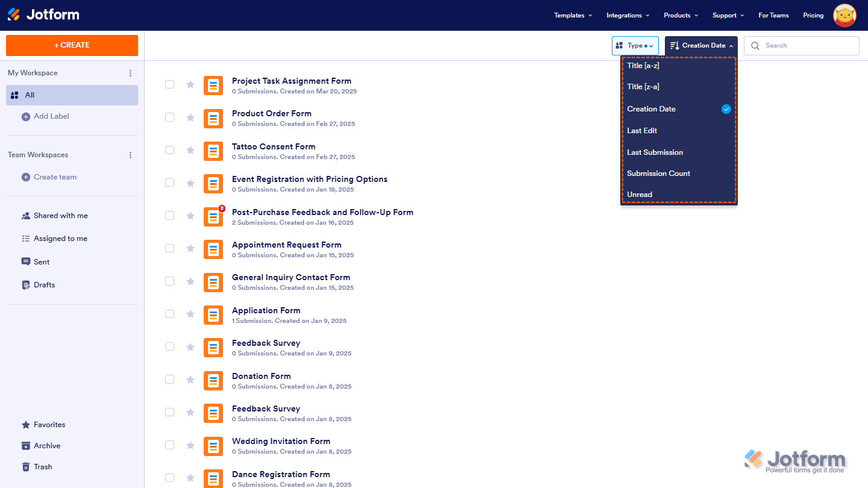Open My Workspace options menu
868x488 pixels.
130,72
